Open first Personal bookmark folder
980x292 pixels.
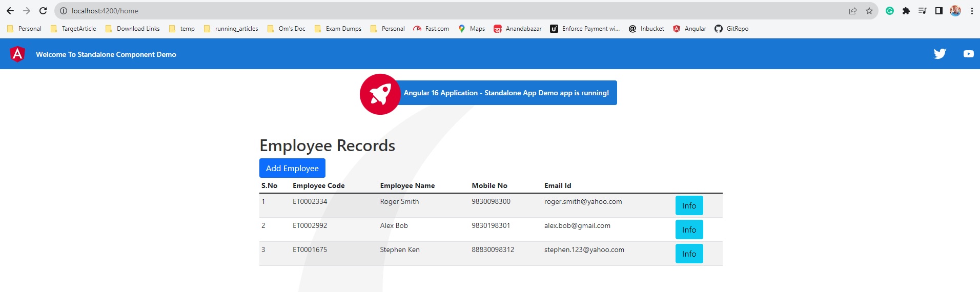[24, 29]
